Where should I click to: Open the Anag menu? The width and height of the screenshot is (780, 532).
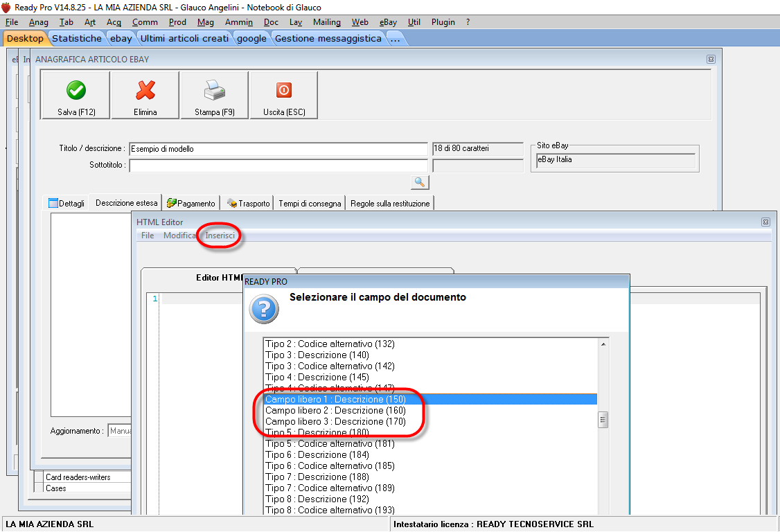(38, 22)
